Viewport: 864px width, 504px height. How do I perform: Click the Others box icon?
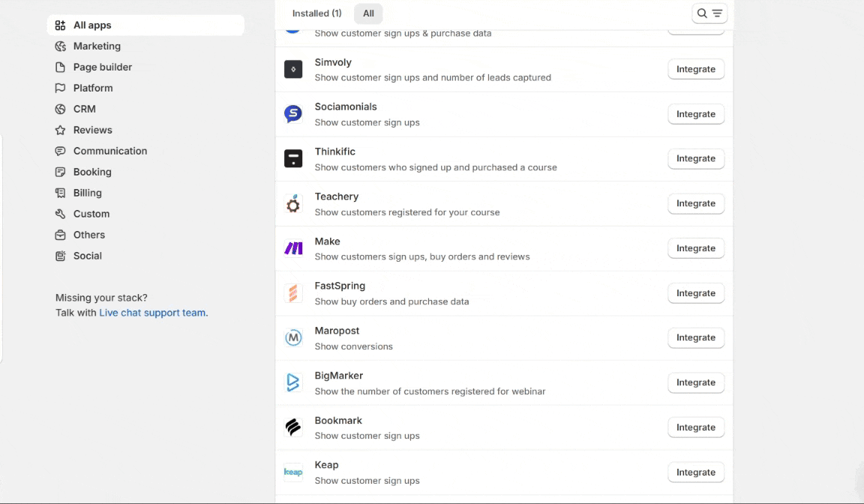coord(60,235)
